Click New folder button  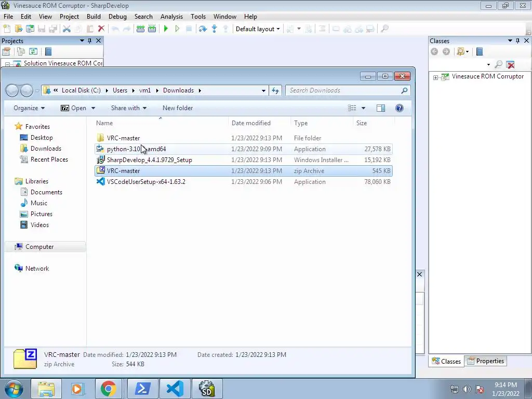[x=178, y=108]
